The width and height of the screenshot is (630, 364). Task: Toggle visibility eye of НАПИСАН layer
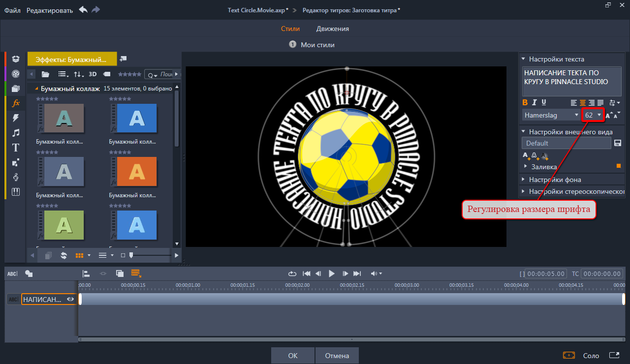pyautogui.click(x=70, y=299)
